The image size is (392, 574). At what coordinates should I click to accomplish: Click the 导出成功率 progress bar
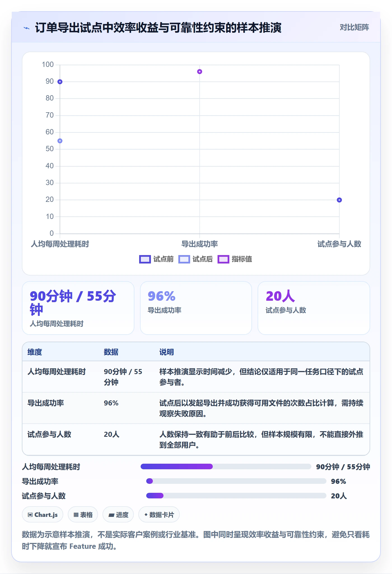pyautogui.click(x=236, y=481)
